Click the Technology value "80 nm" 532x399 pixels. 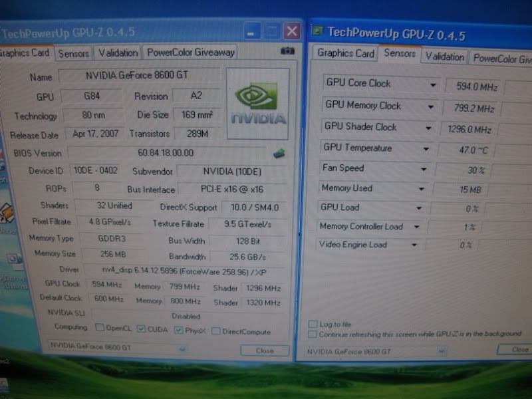[x=93, y=115]
